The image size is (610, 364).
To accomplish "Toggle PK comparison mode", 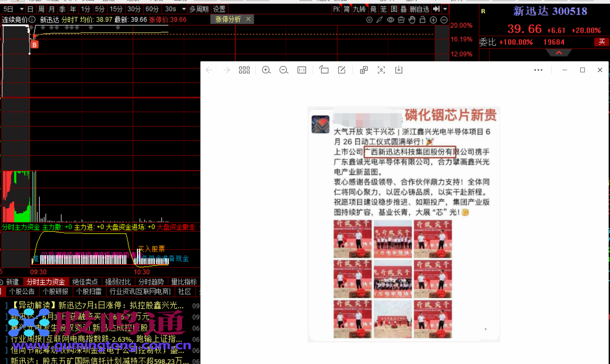I will point(336,9).
